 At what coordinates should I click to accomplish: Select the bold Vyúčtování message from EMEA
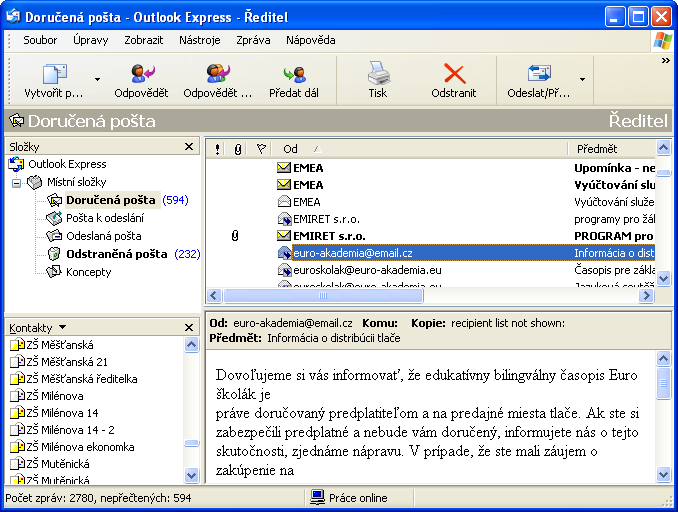(x=431, y=185)
